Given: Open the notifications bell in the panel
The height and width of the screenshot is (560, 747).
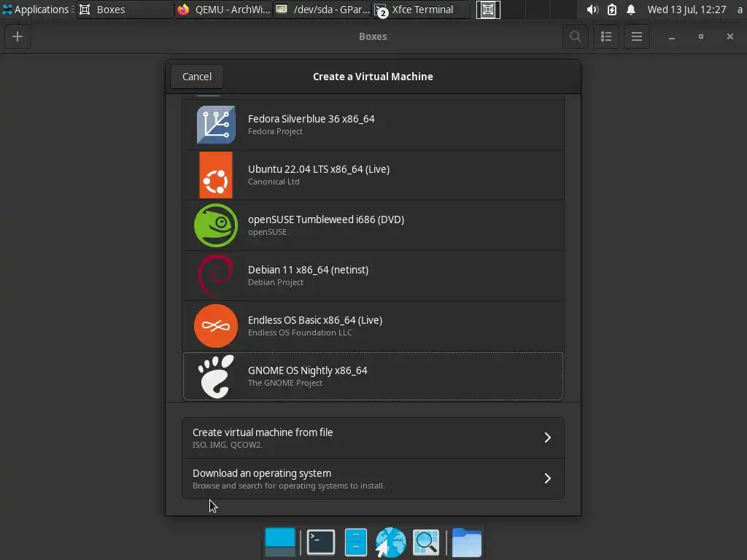Looking at the screenshot, I should point(631,9).
